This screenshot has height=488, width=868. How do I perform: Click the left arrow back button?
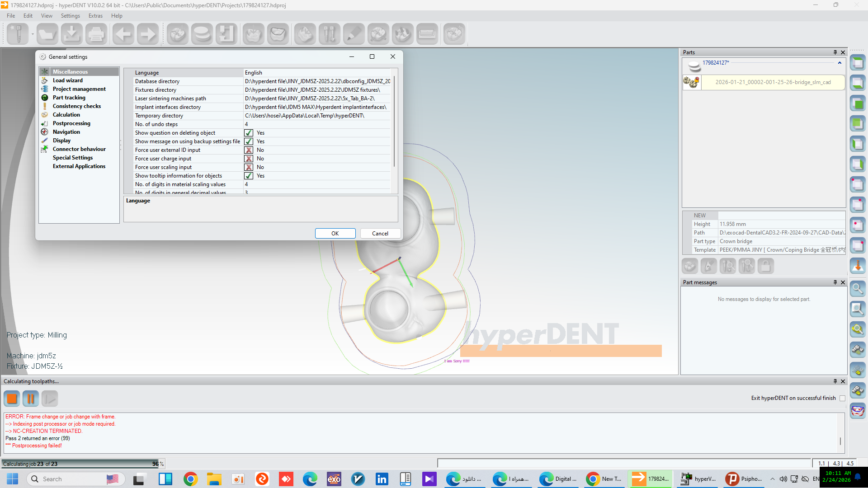click(x=123, y=34)
